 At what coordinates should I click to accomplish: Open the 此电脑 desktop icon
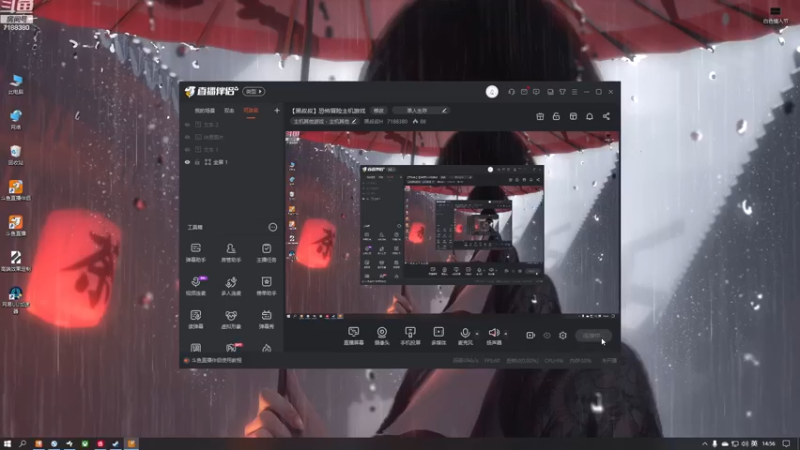coord(16,84)
